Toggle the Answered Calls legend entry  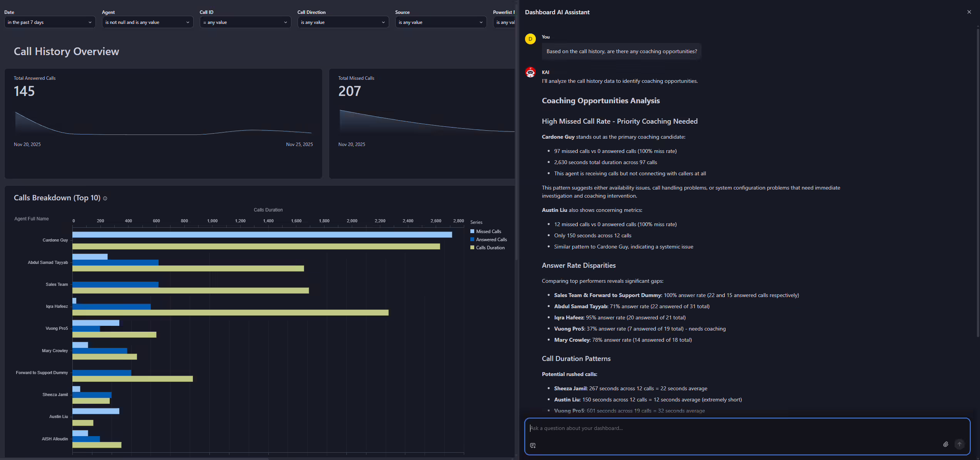click(488, 239)
